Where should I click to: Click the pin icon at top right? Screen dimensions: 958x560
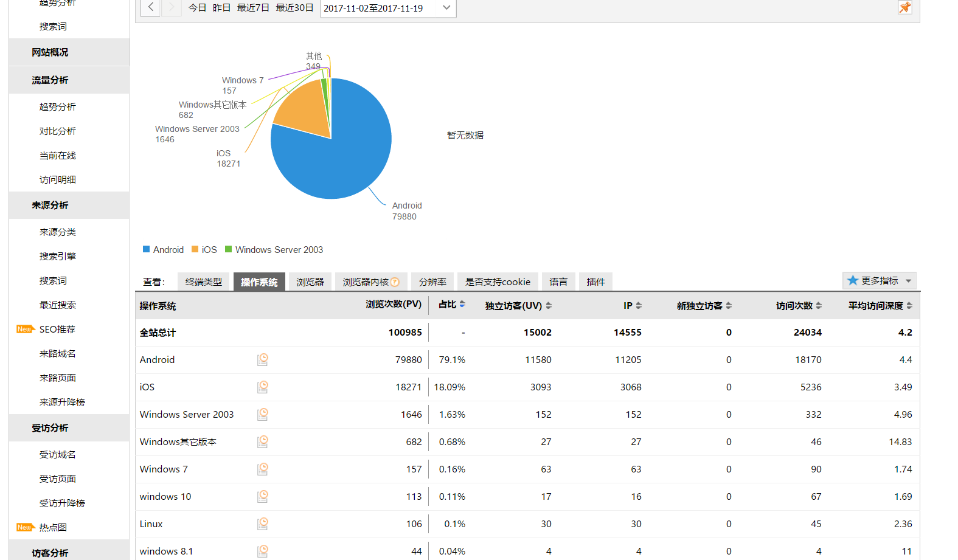[904, 7]
